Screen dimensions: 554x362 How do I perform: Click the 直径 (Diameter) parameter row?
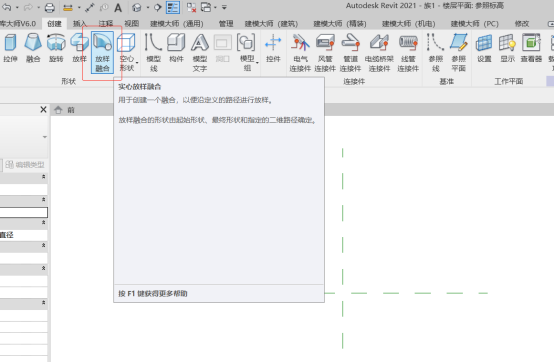pos(23,235)
